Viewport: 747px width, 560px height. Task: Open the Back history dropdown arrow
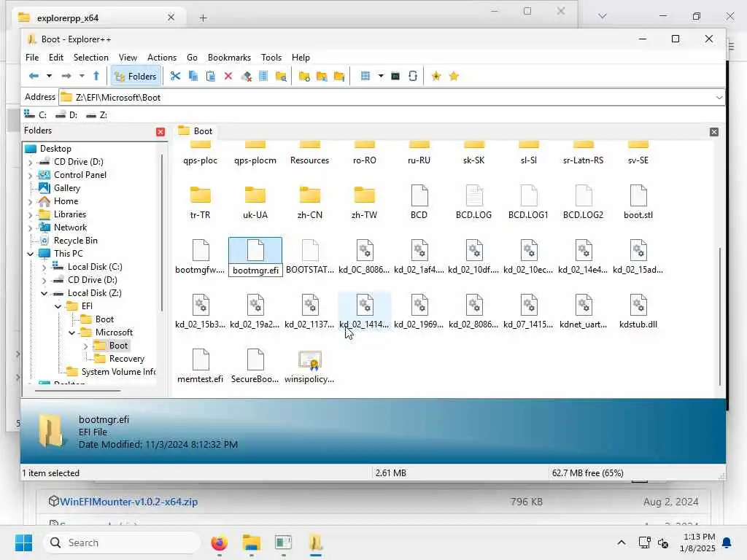pos(49,76)
